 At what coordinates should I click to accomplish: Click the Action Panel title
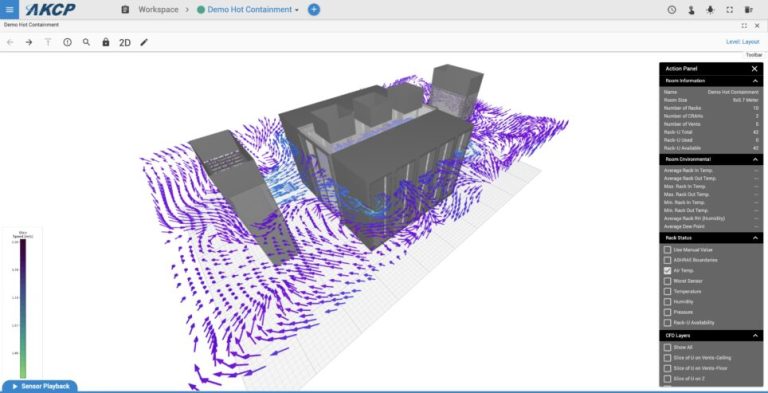pos(681,69)
